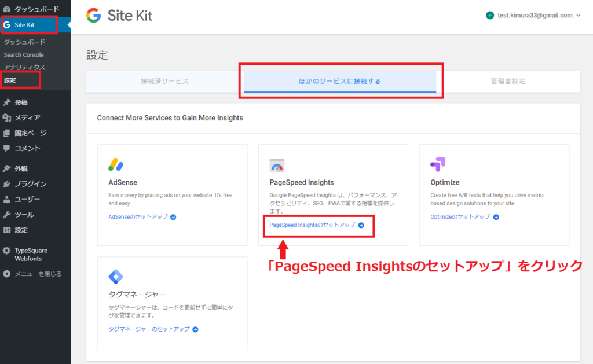Click arrow icon beside Optimizeのセットアップ
This screenshot has height=364, width=593.
tap(496, 217)
